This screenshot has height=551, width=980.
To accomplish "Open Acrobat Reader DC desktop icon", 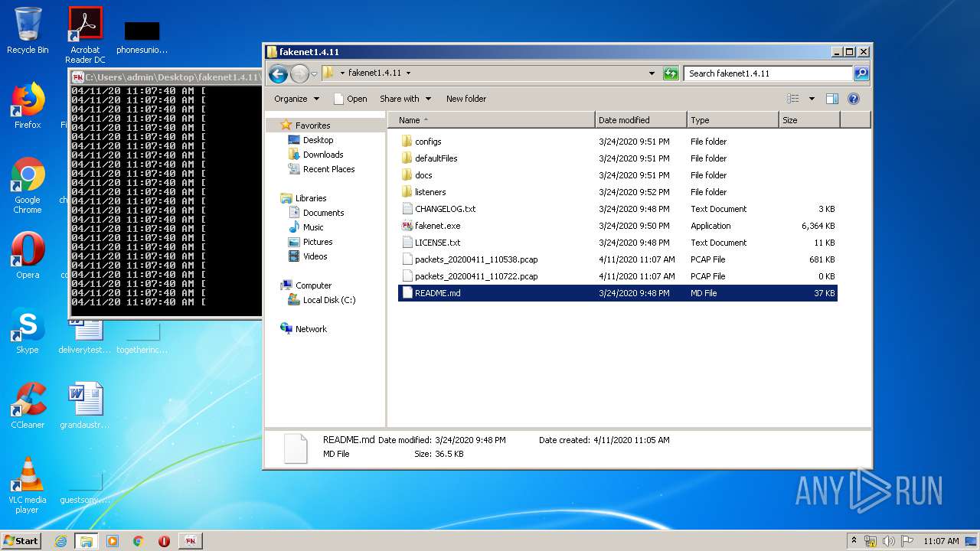I will click(85, 35).
